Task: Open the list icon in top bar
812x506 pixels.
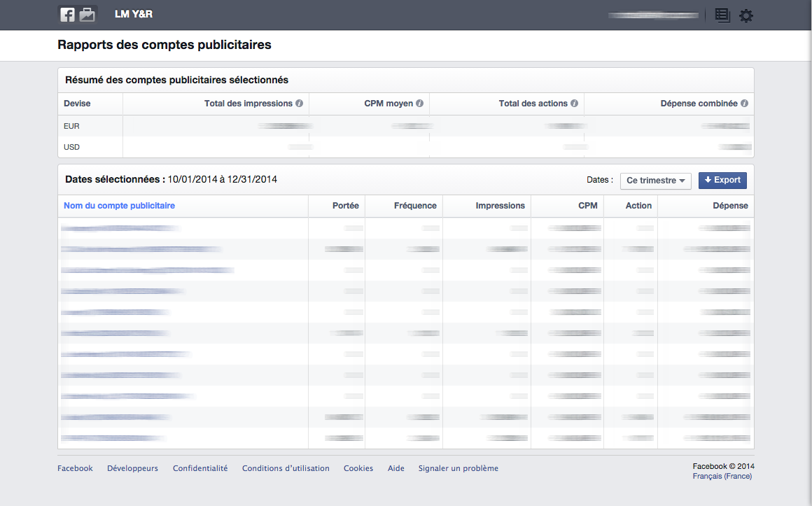Action: click(722, 15)
